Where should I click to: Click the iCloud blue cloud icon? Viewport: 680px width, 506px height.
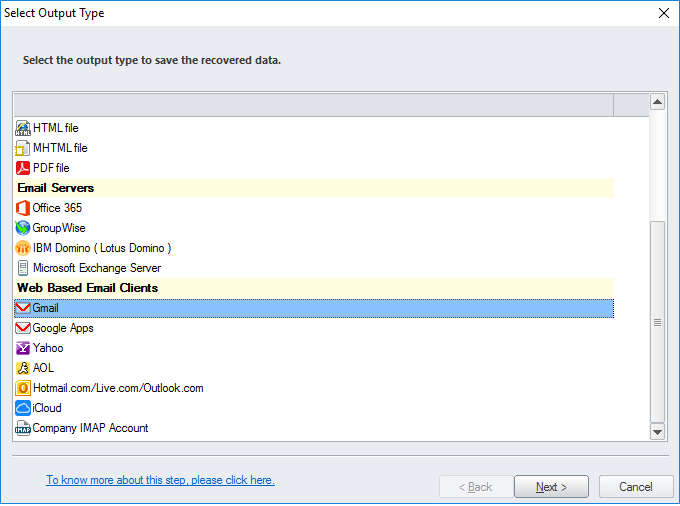coord(23,408)
